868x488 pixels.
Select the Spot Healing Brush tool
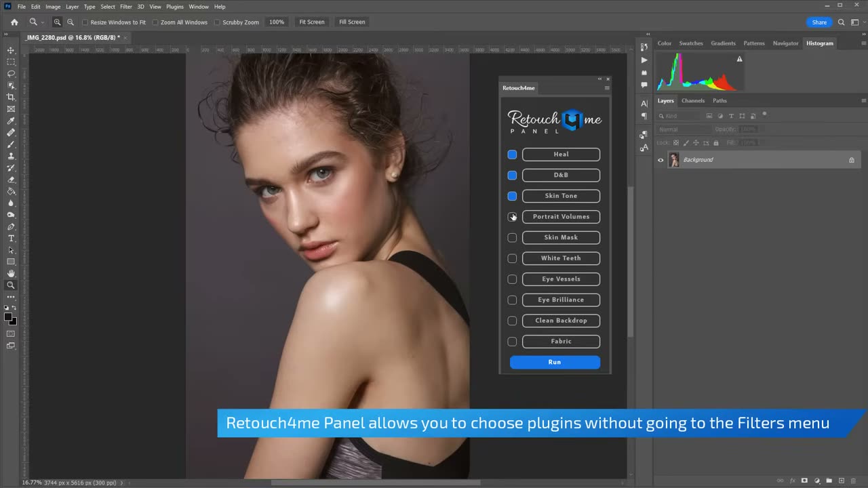click(x=11, y=132)
